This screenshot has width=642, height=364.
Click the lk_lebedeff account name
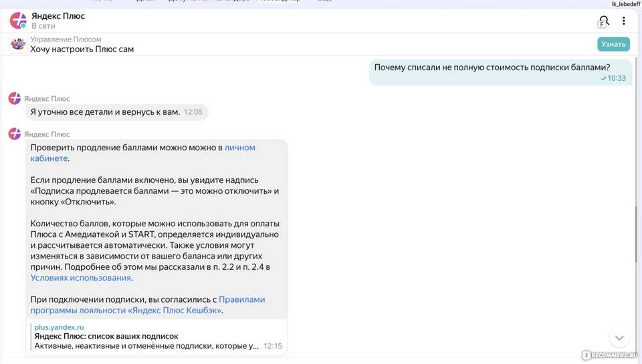626,4
